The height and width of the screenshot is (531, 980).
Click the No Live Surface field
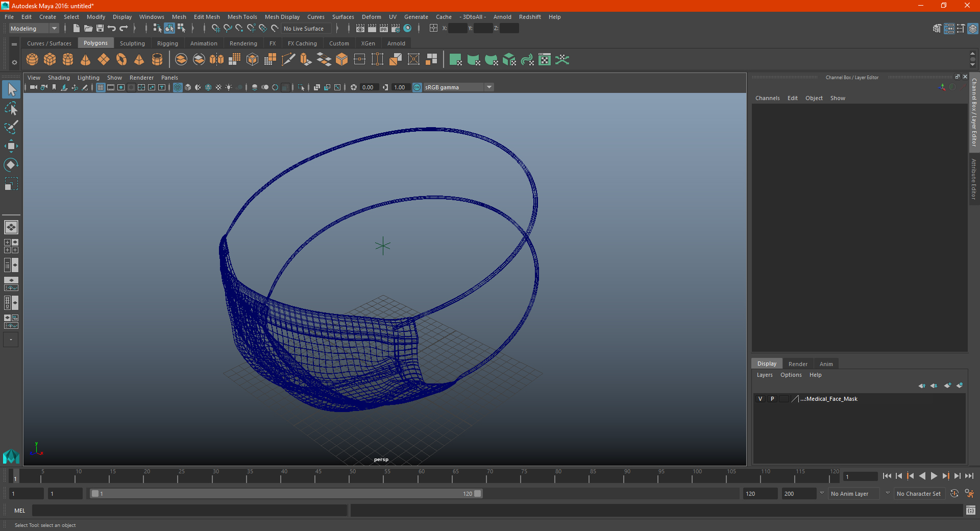(307, 29)
